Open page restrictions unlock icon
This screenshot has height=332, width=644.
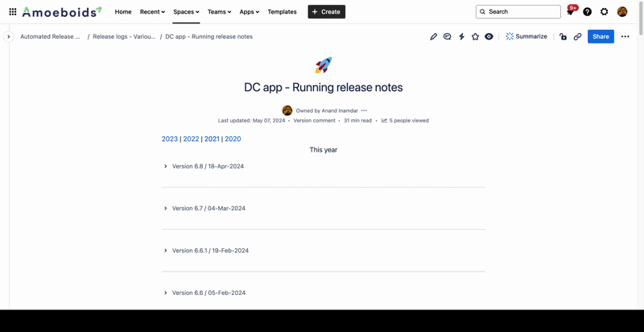(563, 36)
